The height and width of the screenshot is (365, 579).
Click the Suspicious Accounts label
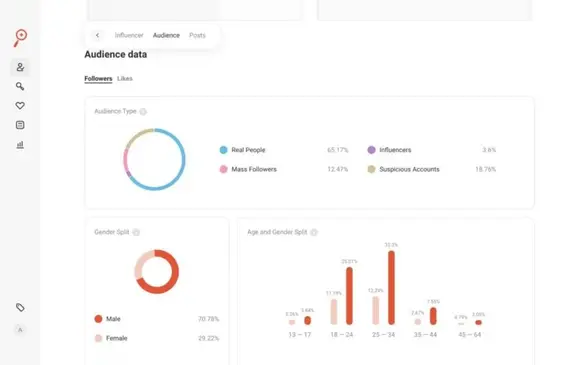[x=410, y=169]
